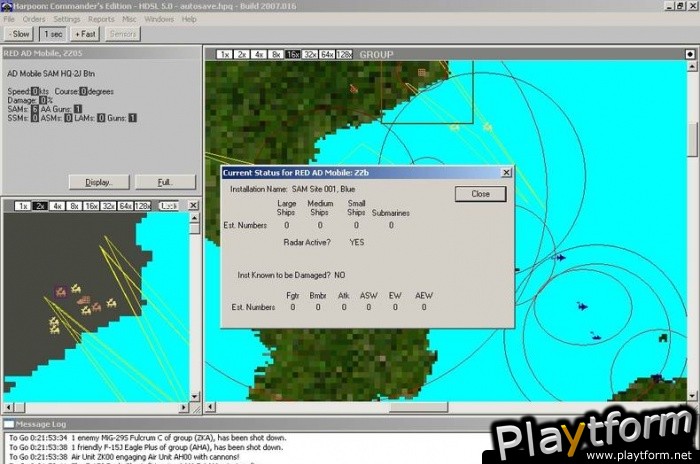Open the Help menu

tap(189, 19)
